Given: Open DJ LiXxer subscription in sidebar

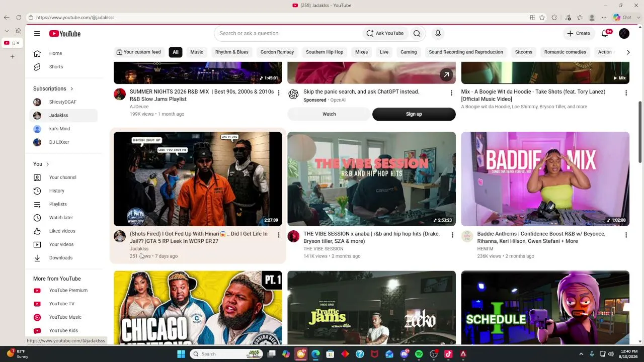Looking at the screenshot, I should pyautogui.click(x=63, y=142).
